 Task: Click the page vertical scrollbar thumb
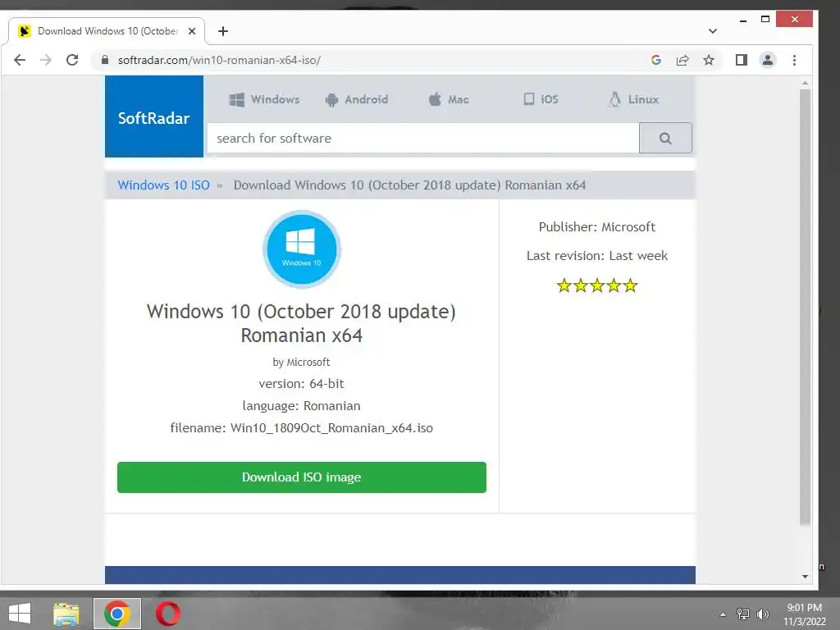click(x=805, y=308)
